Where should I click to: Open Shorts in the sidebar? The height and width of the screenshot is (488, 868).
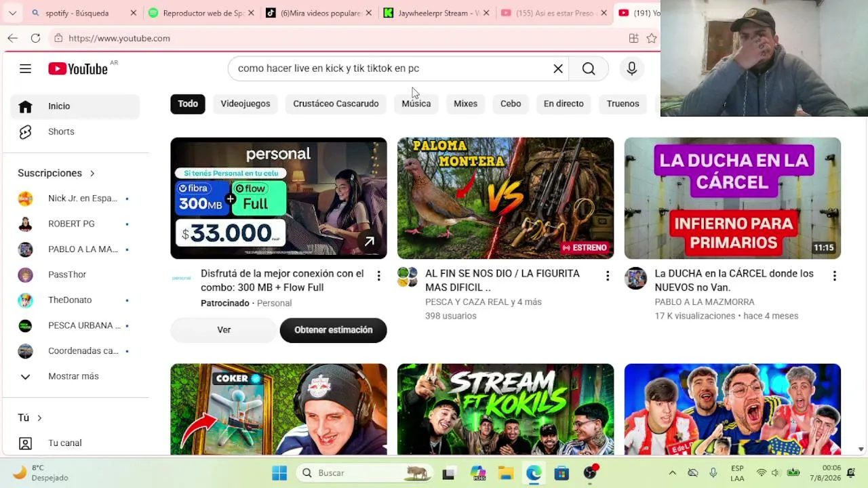(x=75, y=131)
